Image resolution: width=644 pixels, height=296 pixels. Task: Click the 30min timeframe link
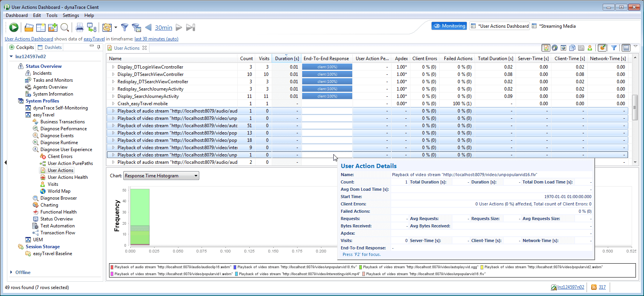click(x=163, y=28)
